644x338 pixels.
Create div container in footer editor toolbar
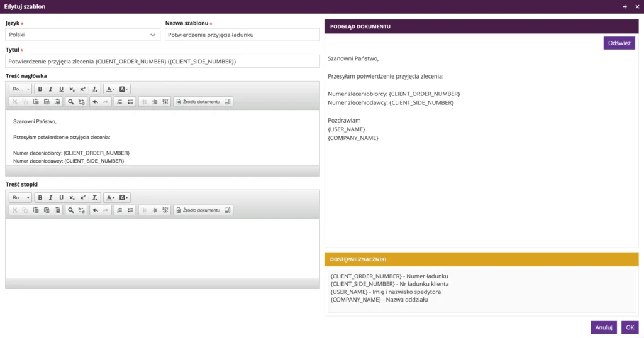coord(165,210)
